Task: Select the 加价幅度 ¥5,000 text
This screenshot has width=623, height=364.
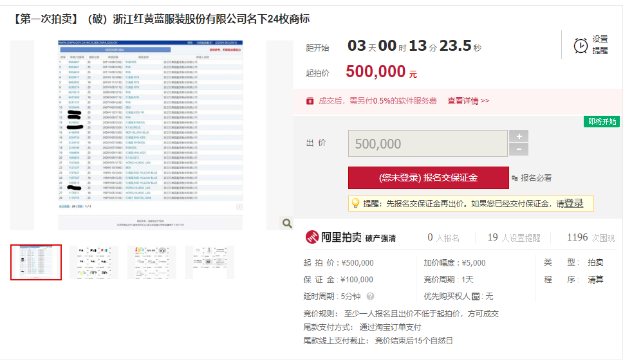Action: [x=454, y=263]
